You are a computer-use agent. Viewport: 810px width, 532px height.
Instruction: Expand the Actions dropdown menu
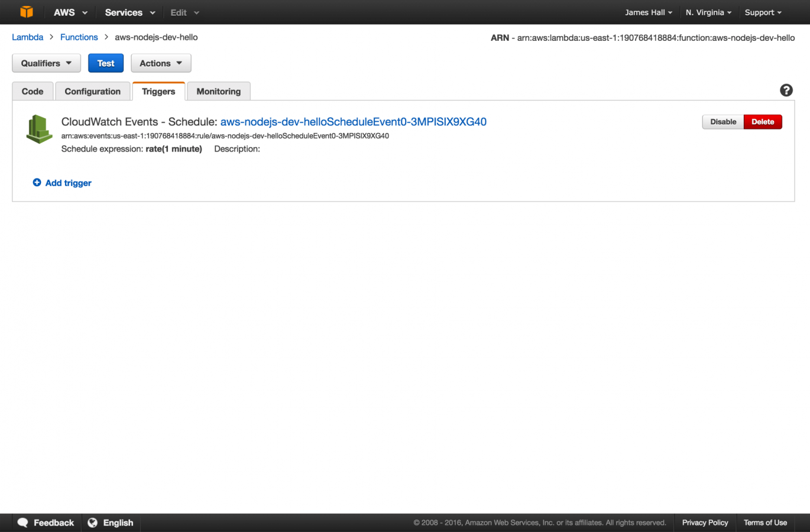click(x=161, y=63)
